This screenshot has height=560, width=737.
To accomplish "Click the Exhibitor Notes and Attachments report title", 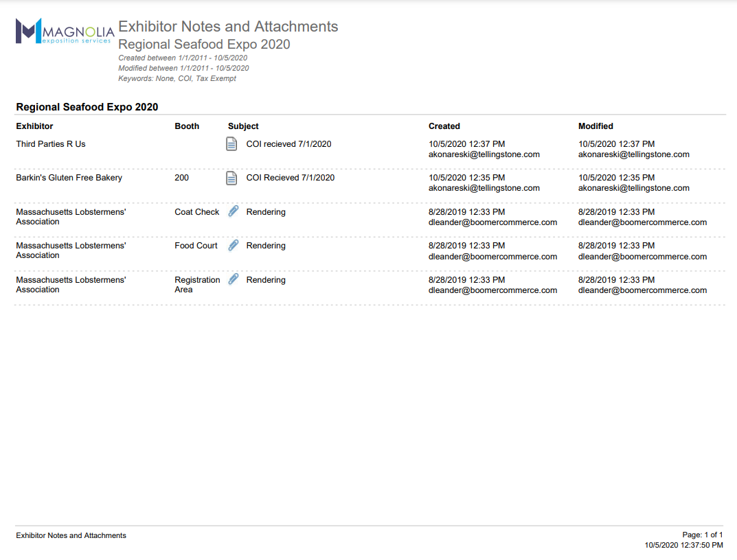I will point(228,27).
